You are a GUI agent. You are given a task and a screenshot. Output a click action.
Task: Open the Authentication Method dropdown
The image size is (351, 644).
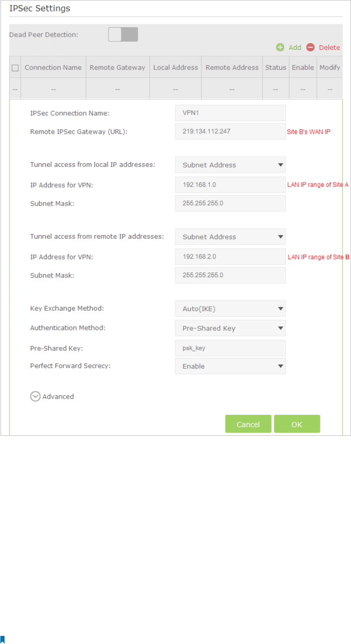pyautogui.click(x=230, y=328)
